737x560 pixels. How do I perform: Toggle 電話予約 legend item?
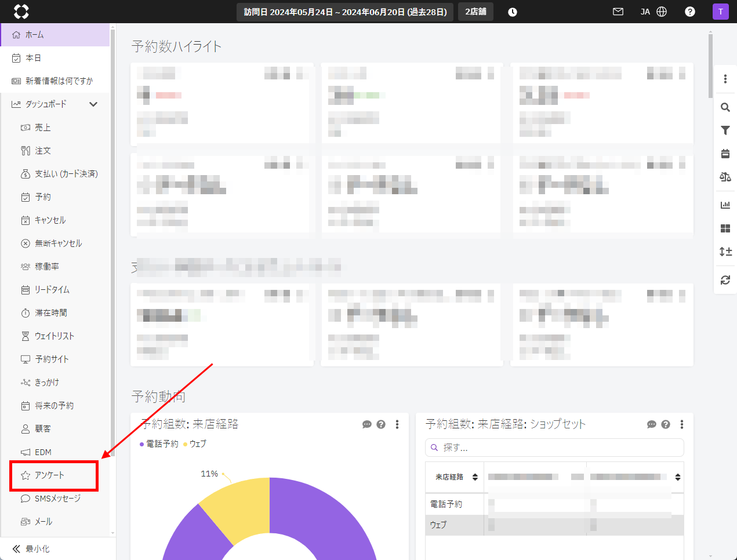(x=159, y=443)
